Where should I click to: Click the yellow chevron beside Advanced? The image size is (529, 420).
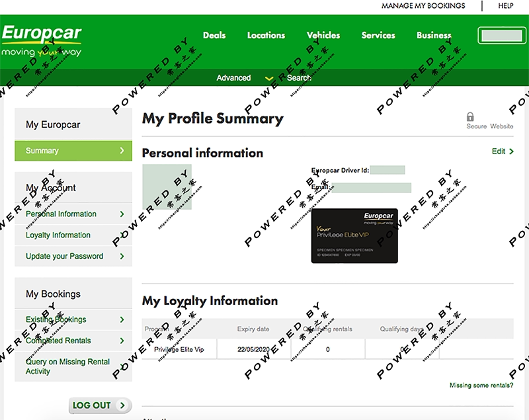[x=269, y=79]
